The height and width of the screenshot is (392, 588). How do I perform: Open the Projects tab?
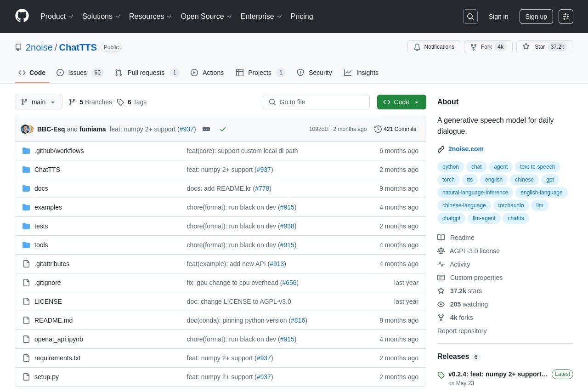click(261, 73)
